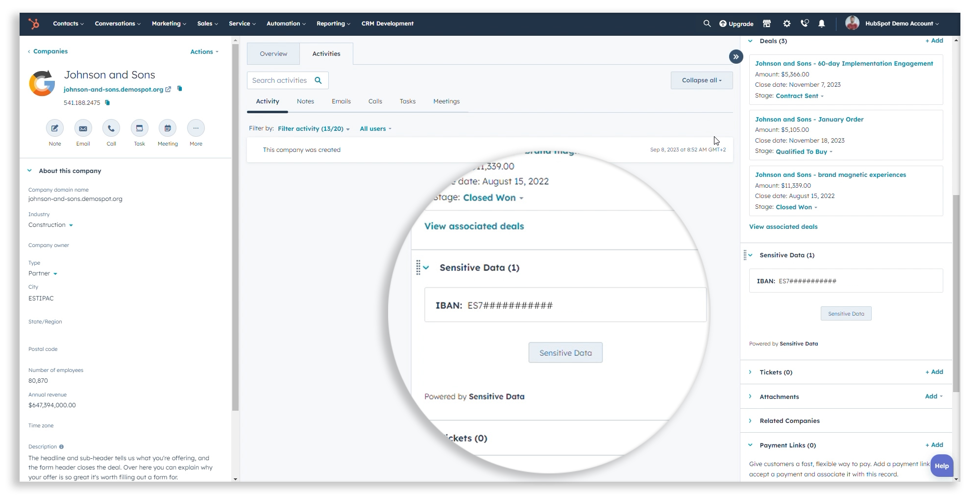The image size is (980, 495).
Task: Click the account avatar picture
Action: (852, 23)
